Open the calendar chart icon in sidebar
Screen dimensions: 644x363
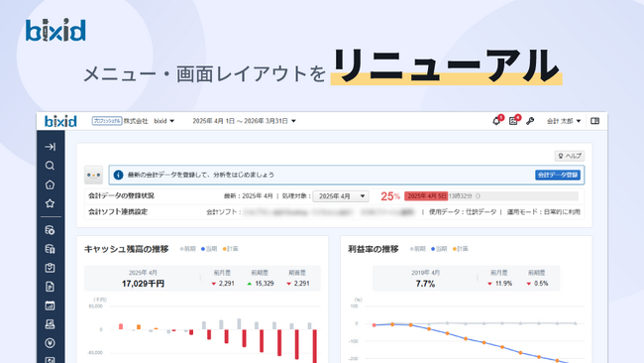pos(51,305)
